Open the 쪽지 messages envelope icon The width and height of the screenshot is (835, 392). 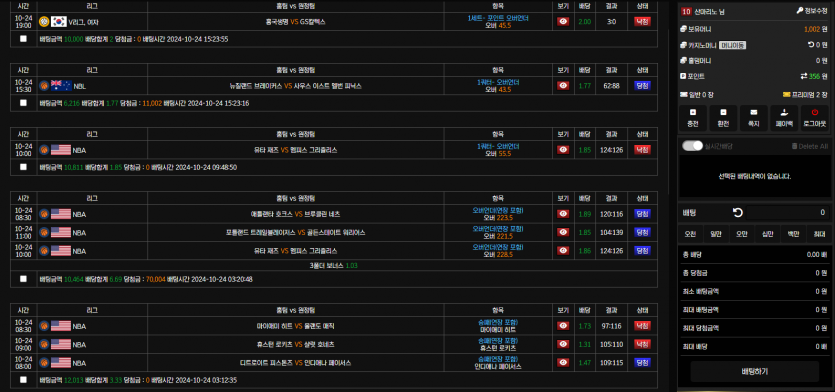pos(754,118)
